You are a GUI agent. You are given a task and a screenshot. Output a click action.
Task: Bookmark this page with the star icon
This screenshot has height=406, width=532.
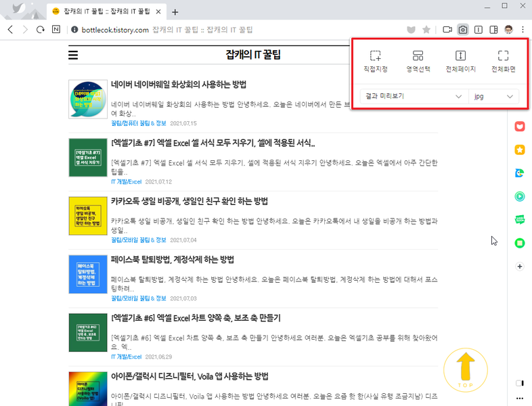coord(426,30)
